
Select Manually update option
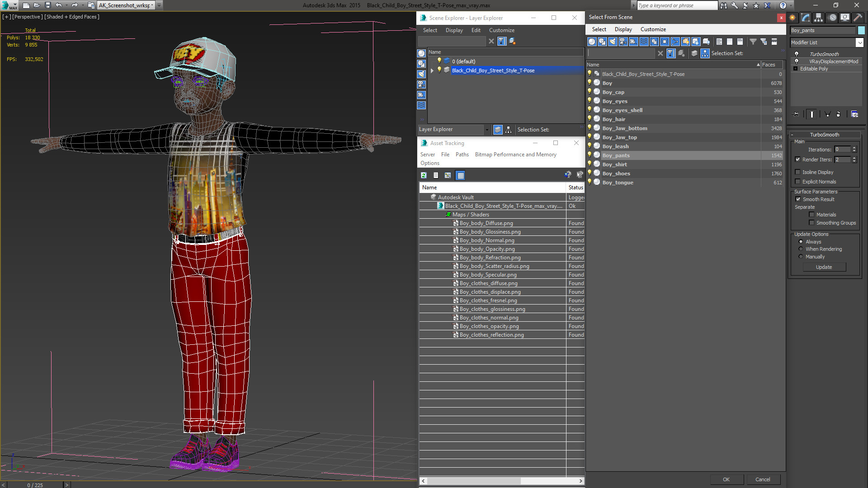point(801,257)
